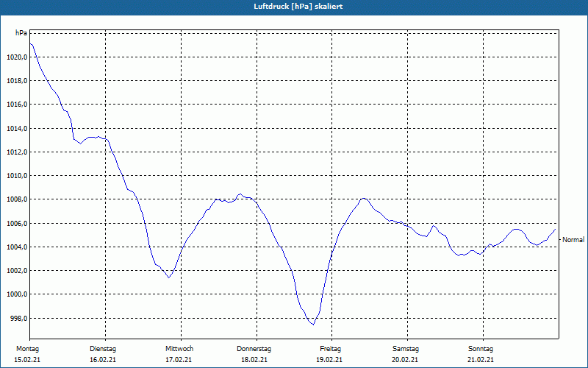Click the 1002,0 y-axis value

[17, 271]
